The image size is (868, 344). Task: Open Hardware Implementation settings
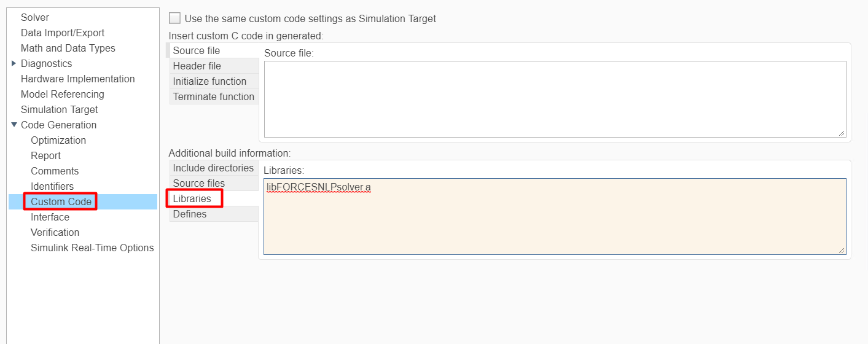click(x=77, y=79)
